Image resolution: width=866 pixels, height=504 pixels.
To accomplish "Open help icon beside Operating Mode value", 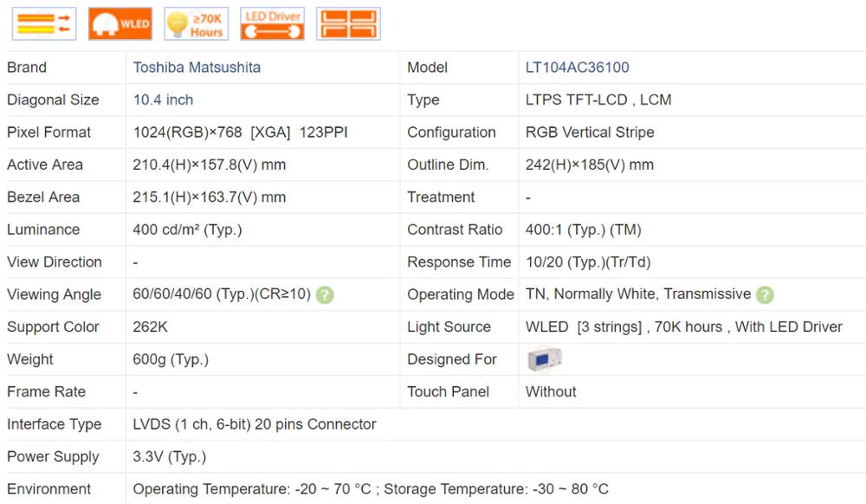I will coord(765,294).
